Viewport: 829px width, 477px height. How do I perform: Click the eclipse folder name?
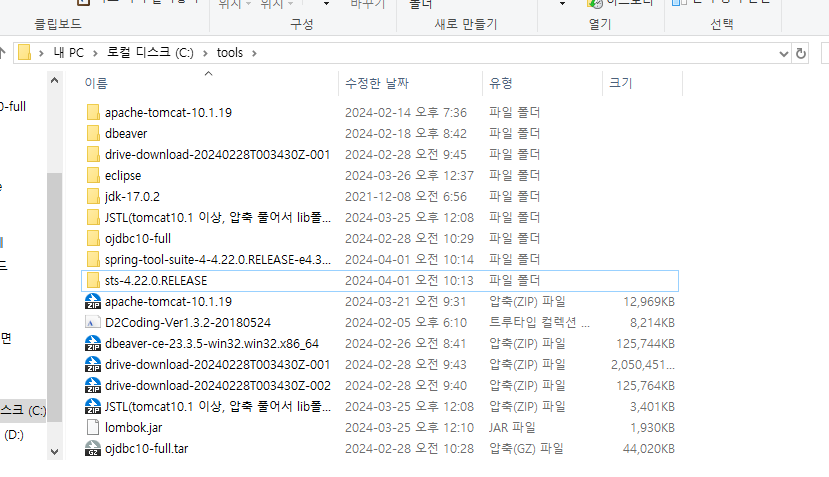point(123,176)
